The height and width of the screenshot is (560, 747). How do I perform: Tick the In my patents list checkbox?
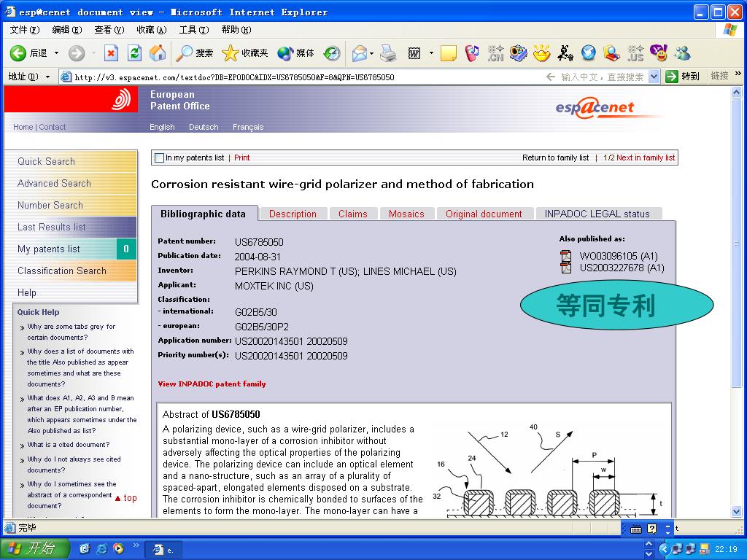tap(160, 157)
